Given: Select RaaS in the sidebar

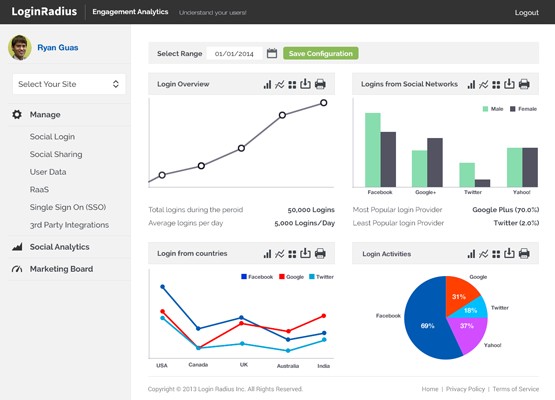Looking at the screenshot, I should [39, 189].
